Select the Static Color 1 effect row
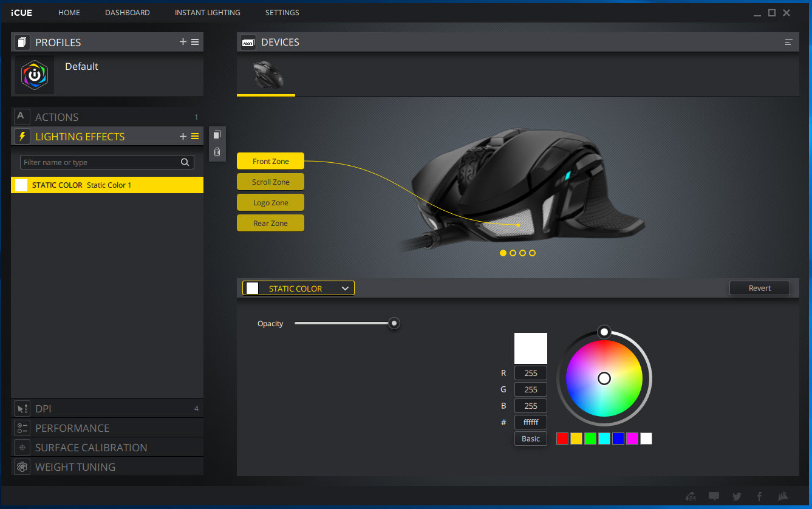Screen dimensions: 812x509 [x=107, y=185]
